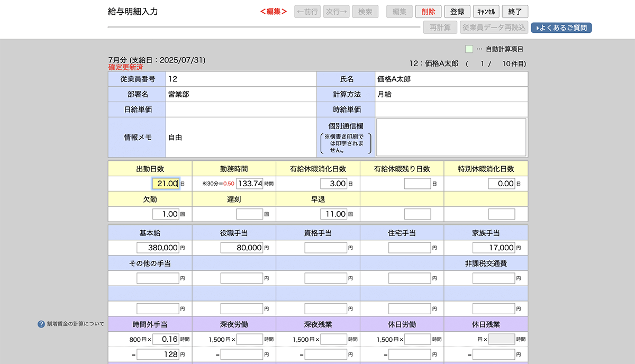Click the empty 有給休暇残り日数 field
Screen dimensions: 635x364
[418, 184]
